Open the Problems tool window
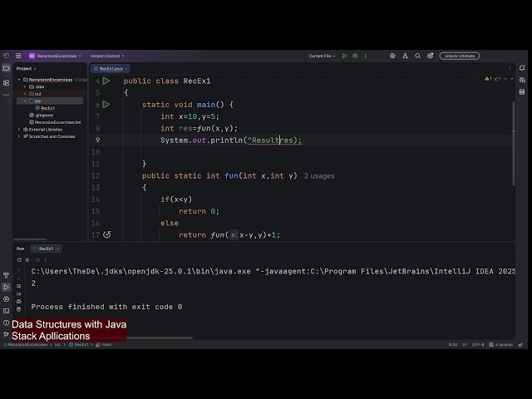Viewport: 532px width, 399px height. [x=6, y=323]
